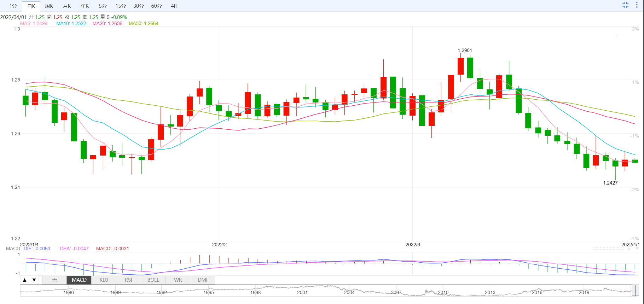Select the 无 (no indicator) button

[x=54, y=280]
